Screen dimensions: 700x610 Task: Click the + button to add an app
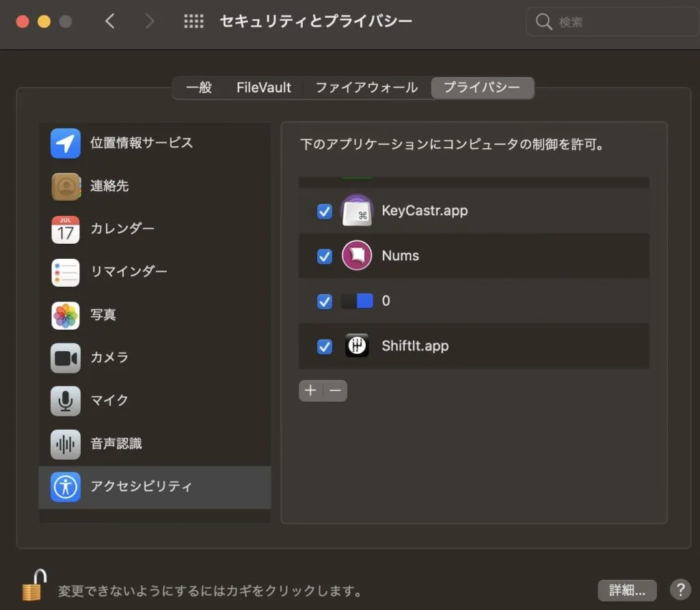[x=310, y=390]
